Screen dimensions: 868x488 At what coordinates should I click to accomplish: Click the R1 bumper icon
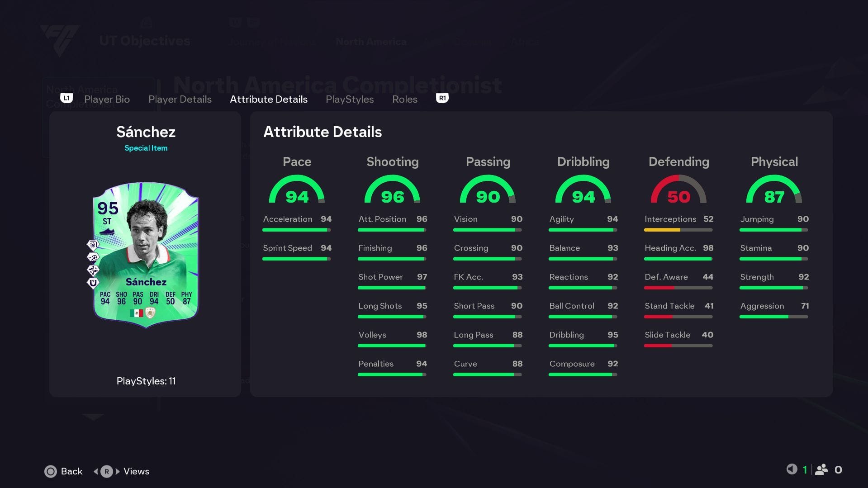tap(442, 98)
